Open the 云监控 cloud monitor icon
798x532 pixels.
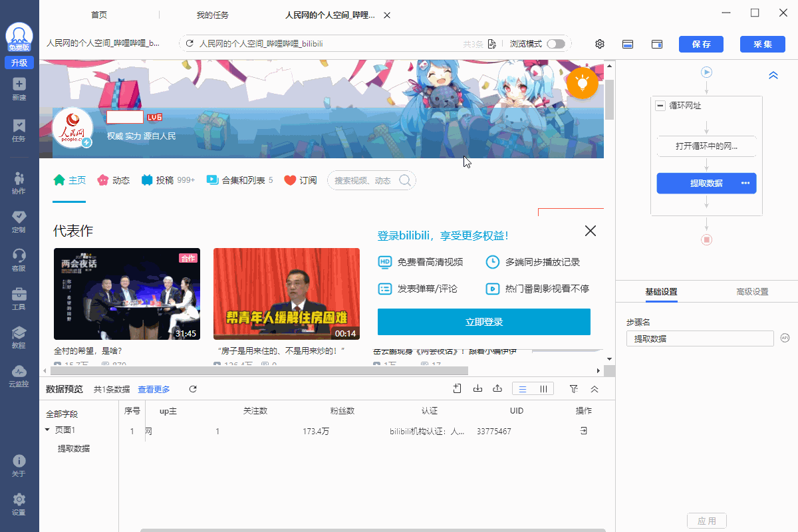coord(19,376)
